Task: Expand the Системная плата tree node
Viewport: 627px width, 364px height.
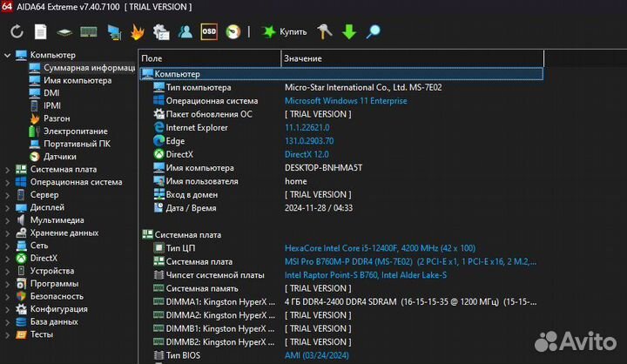Action: click(7, 170)
